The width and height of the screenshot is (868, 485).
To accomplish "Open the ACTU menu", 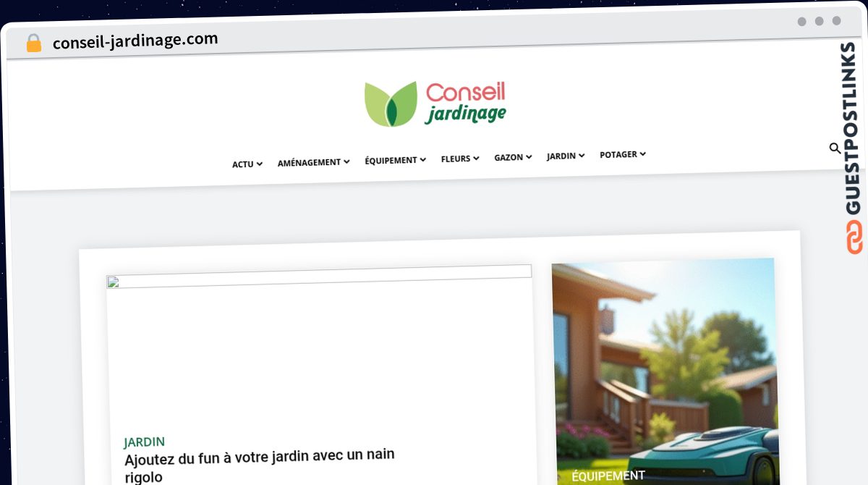I will tap(247, 164).
